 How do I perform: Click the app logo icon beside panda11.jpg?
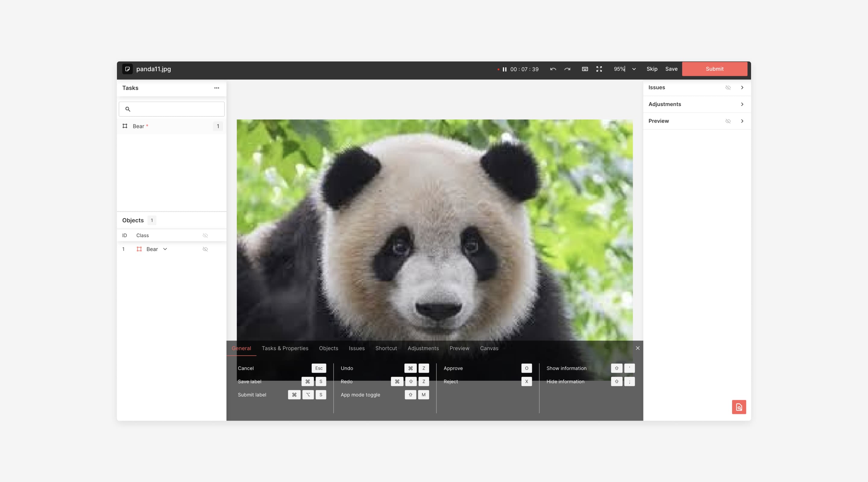127,69
